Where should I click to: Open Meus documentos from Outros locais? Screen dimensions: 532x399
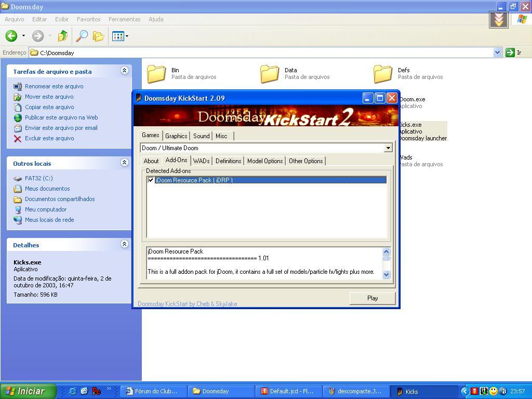[x=47, y=189]
